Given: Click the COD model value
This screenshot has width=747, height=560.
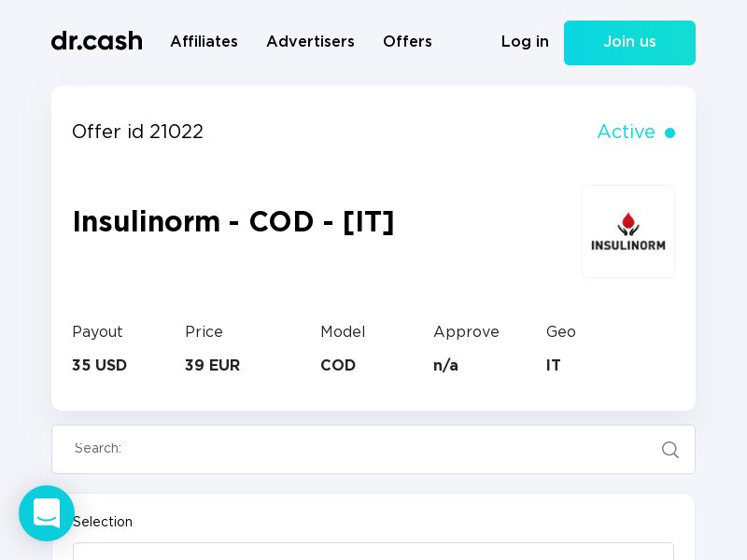Looking at the screenshot, I should [338, 365].
